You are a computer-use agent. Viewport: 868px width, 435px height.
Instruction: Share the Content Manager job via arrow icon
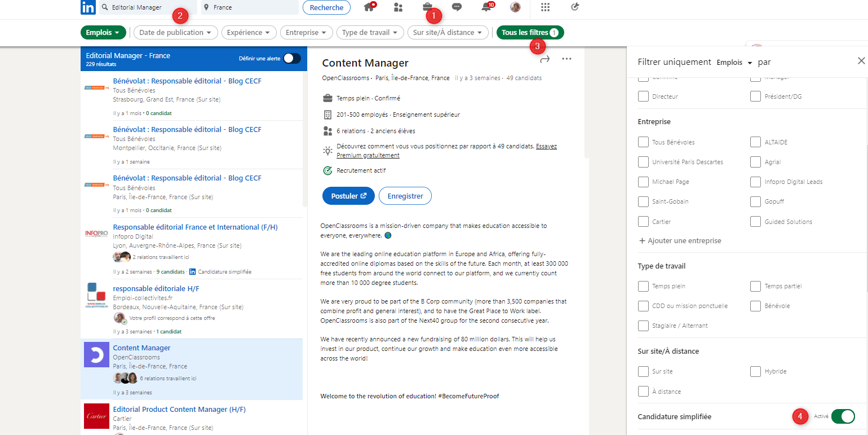click(x=544, y=59)
